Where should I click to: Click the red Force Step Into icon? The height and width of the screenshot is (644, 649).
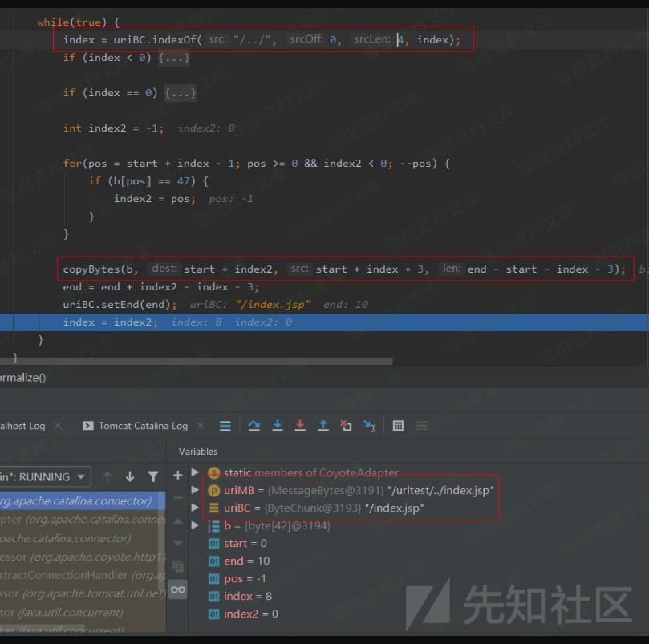point(300,426)
